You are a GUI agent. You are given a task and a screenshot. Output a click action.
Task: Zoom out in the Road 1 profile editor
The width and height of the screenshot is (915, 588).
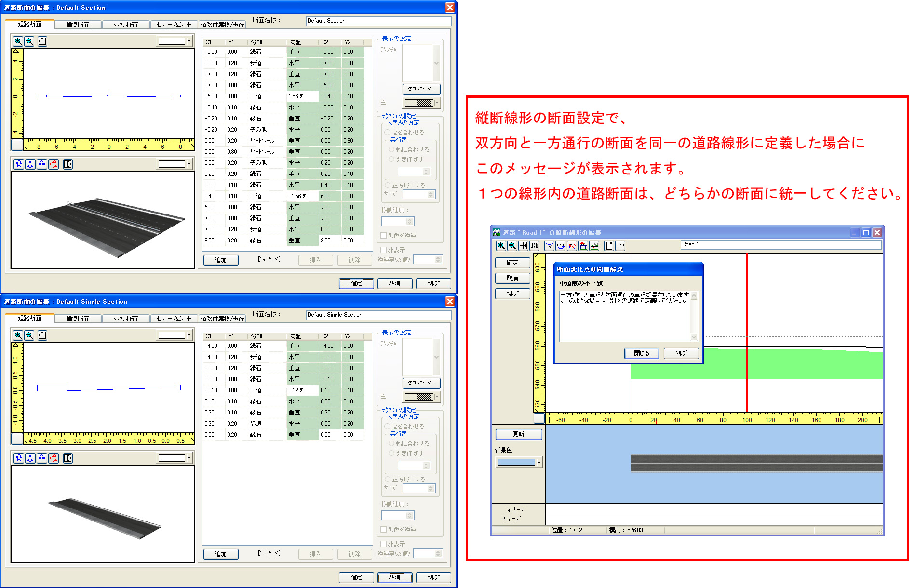tap(512, 246)
